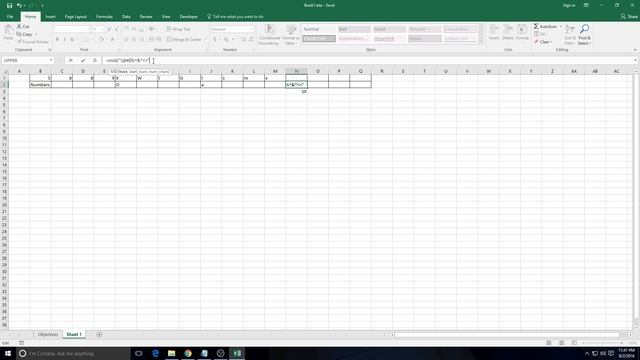Screen dimensions: 640x360
Task: Switch to the Data tab
Action: click(126, 17)
